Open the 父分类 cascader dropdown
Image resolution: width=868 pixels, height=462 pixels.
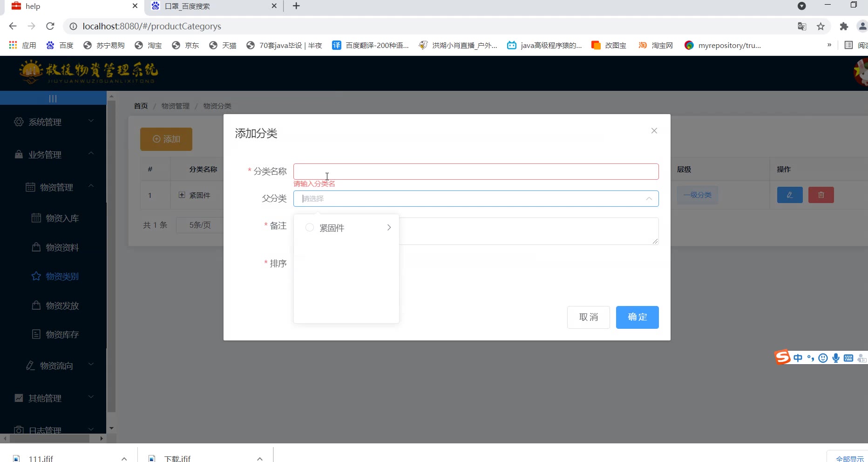(476, 198)
